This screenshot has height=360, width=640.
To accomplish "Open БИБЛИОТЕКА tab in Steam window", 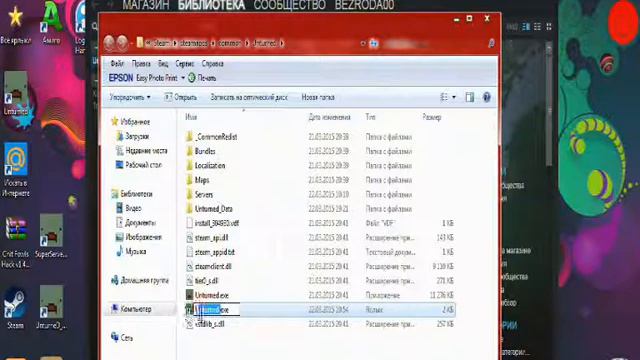I will (211, 5).
